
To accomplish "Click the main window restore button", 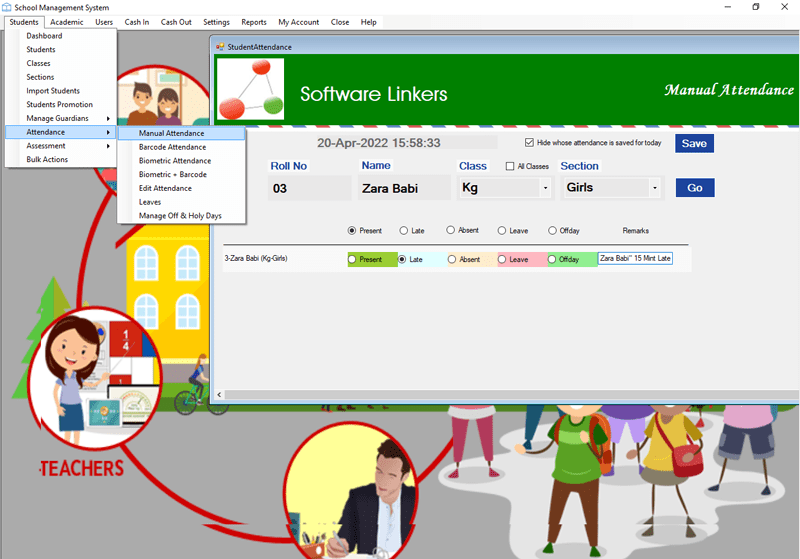I will 756,7.
